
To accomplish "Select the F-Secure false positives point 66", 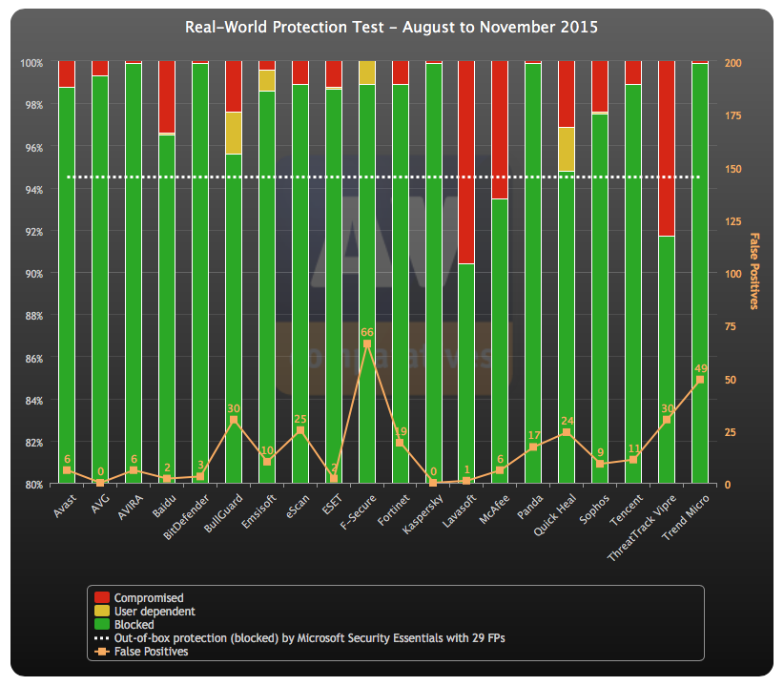I will pyautogui.click(x=367, y=344).
